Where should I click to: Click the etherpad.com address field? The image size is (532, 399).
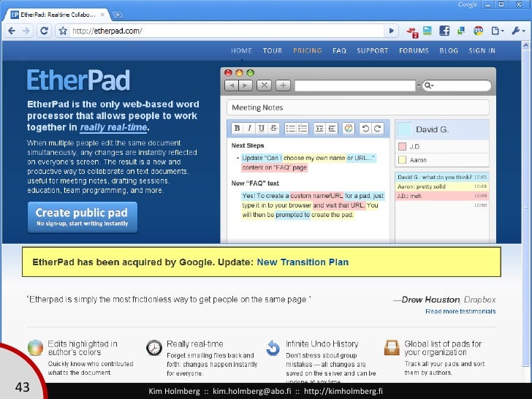pos(227,31)
